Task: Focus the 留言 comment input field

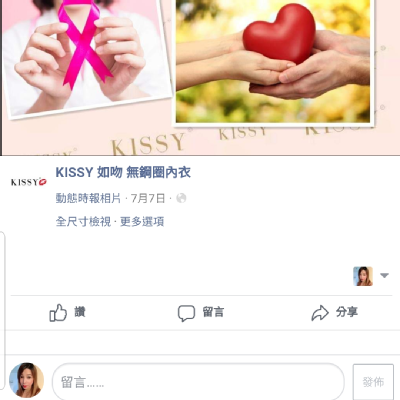Action: coord(198,382)
